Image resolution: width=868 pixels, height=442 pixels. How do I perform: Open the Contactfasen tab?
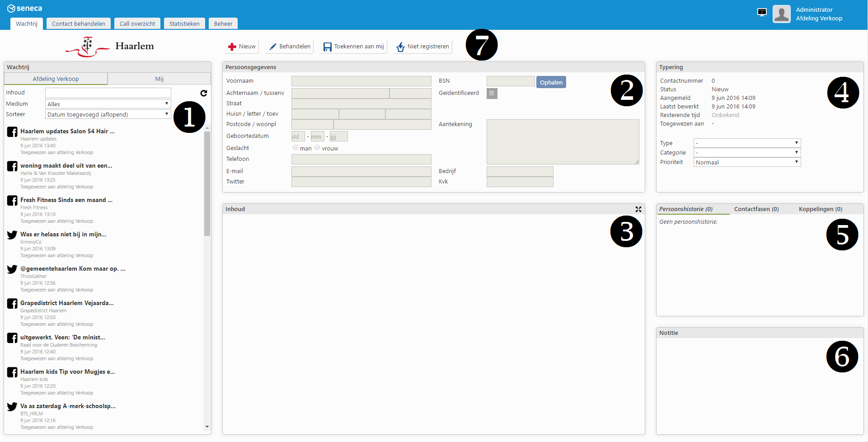[x=756, y=209]
